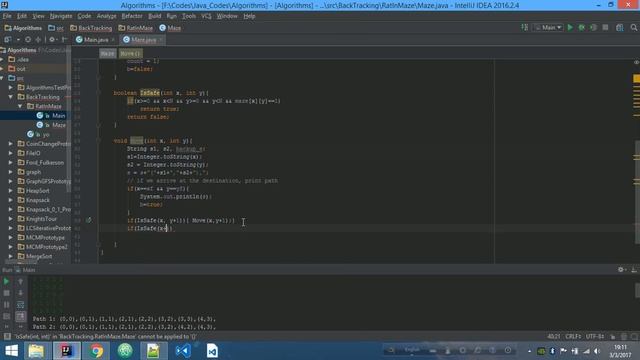The height and width of the screenshot is (360, 640).
Task: Collapse the BackTracking folder
Action: [x=11, y=97]
